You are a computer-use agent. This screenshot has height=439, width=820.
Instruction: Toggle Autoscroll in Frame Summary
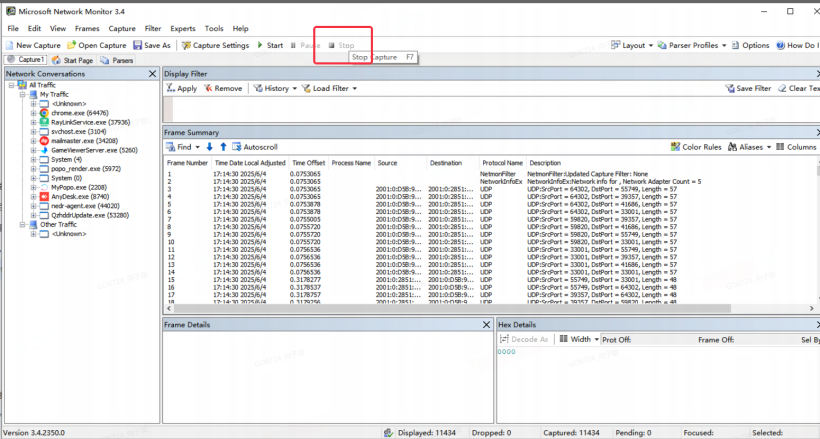pyautogui.click(x=255, y=147)
